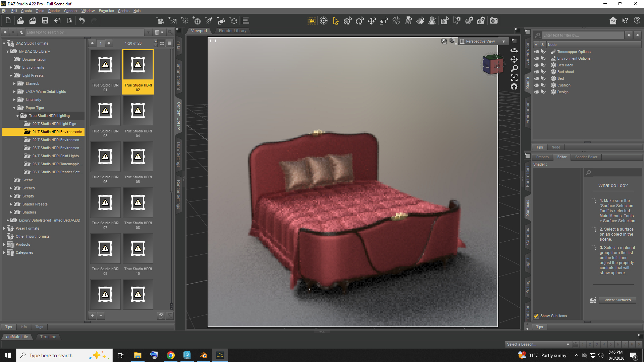Go to next content page arrow
Image resolution: width=644 pixels, height=362 pixels.
[x=109, y=43]
